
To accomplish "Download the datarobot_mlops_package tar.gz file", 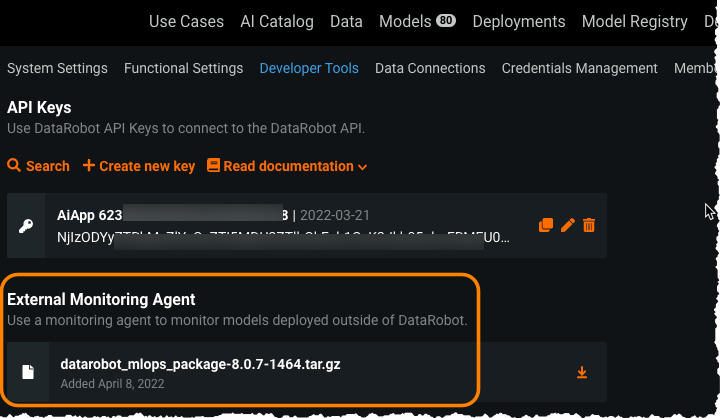I will (x=582, y=373).
